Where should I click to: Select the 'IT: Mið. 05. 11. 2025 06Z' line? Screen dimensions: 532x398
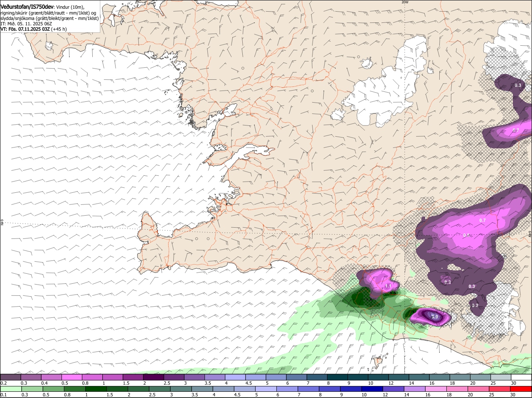tap(26, 24)
